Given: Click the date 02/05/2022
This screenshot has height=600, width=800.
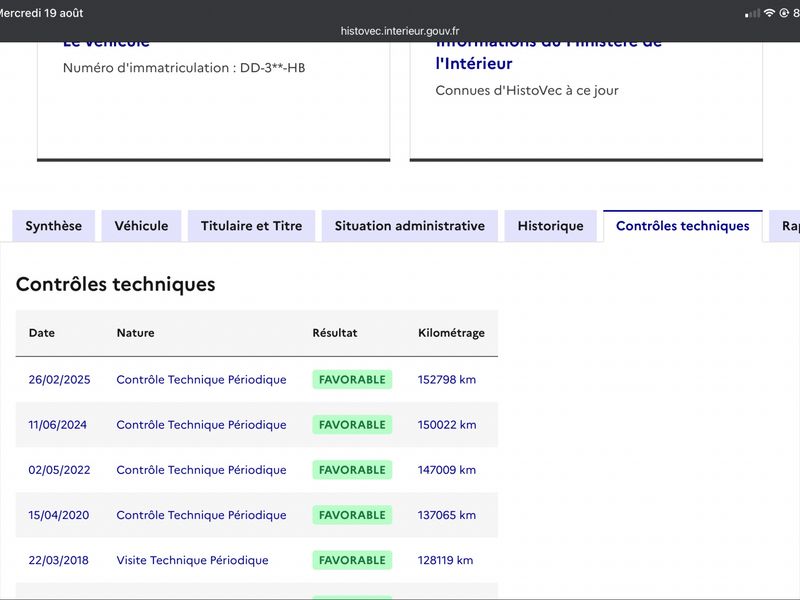Looking at the screenshot, I should coord(59,470).
